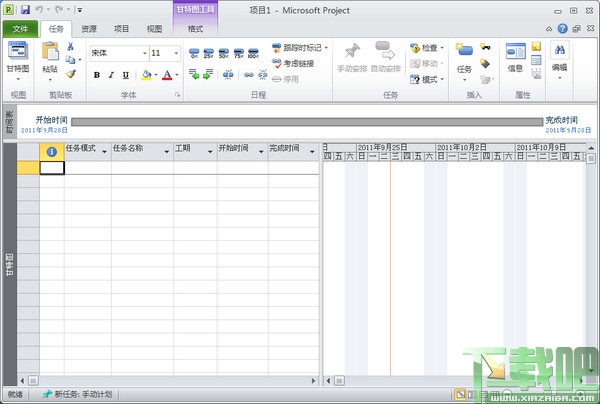Open the font size dropdown showing 11
Screen dimensions: 600x404
point(176,53)
